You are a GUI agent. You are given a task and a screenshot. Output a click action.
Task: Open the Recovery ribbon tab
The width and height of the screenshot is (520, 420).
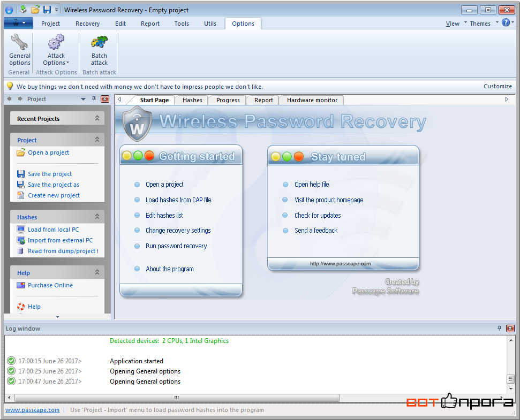click(x=87, y=24)
